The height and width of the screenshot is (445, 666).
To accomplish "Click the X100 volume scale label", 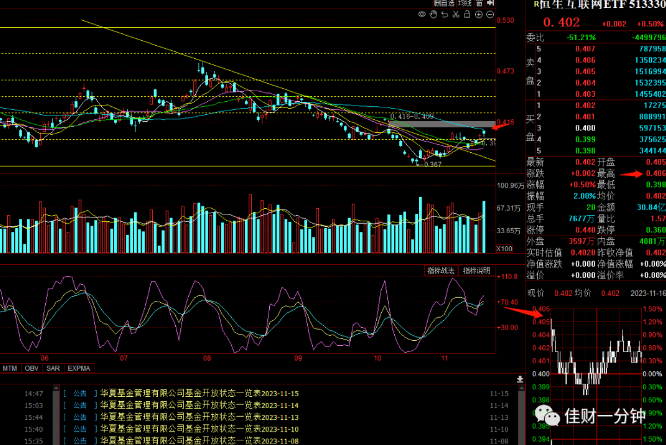I will tap(505, 248).
